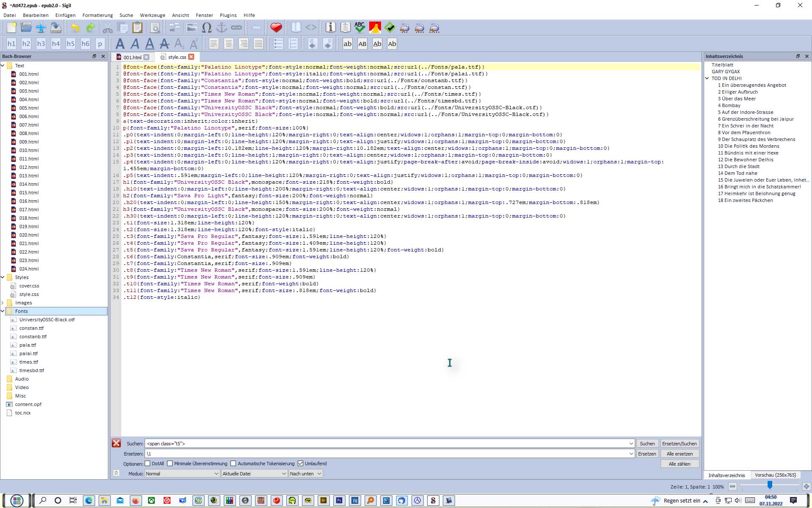
Task: Click the Alle zählen button
Action: click(x=679, y=464)
